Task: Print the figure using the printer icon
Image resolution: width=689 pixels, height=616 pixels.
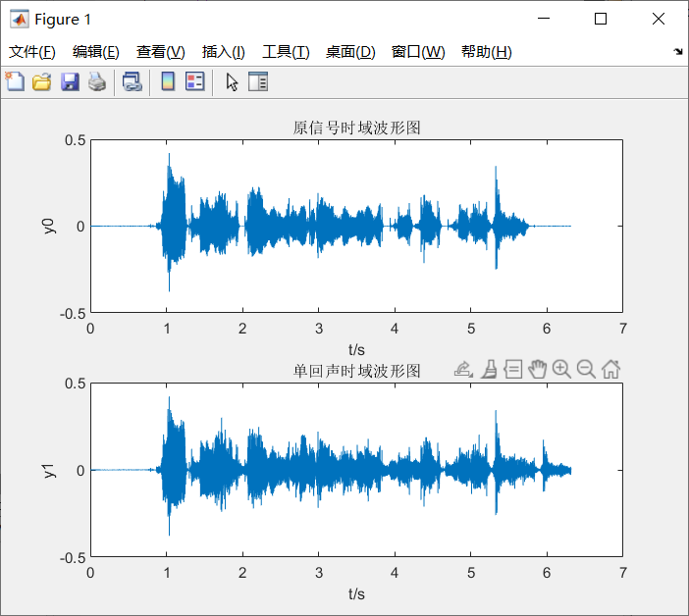Action: [97, 81]
